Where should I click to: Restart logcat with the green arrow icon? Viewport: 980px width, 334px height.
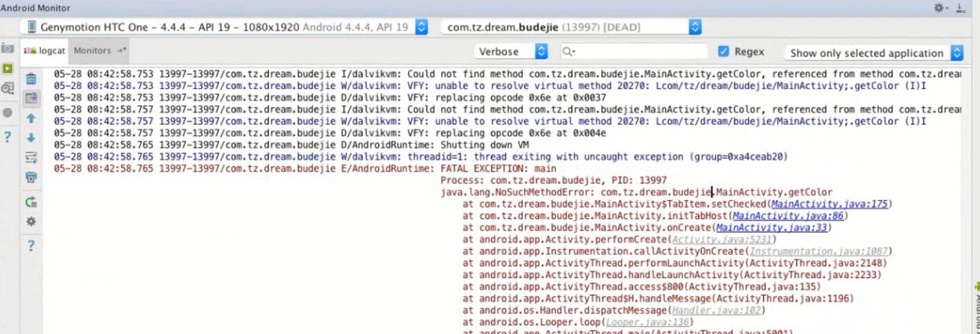31,202
